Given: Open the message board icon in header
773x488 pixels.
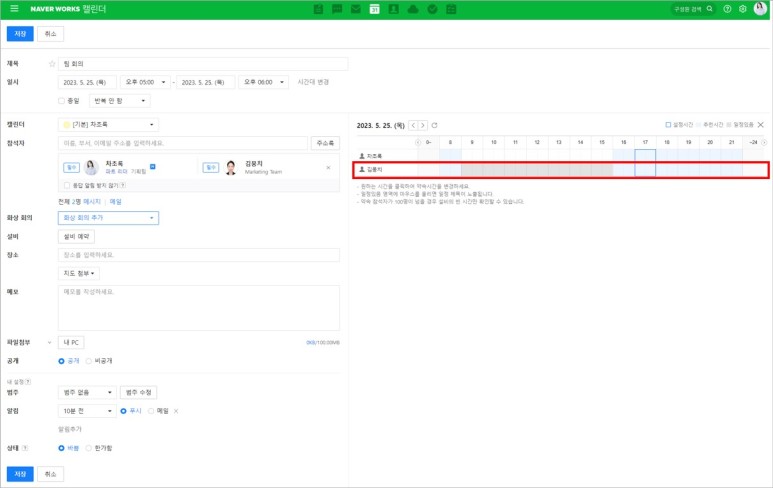Looking at the screenshot, I should click(337, 9).
